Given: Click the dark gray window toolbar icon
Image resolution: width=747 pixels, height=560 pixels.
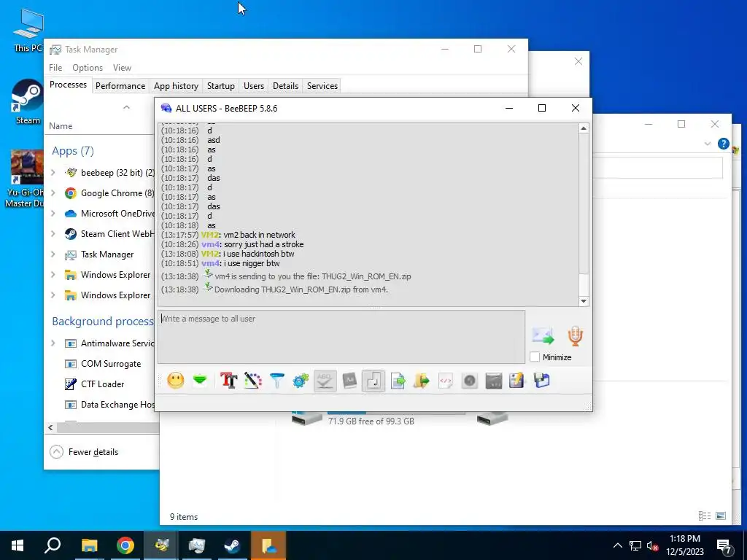Looking at the screenshot, I should pyautogui.click(x=494, y=381).
